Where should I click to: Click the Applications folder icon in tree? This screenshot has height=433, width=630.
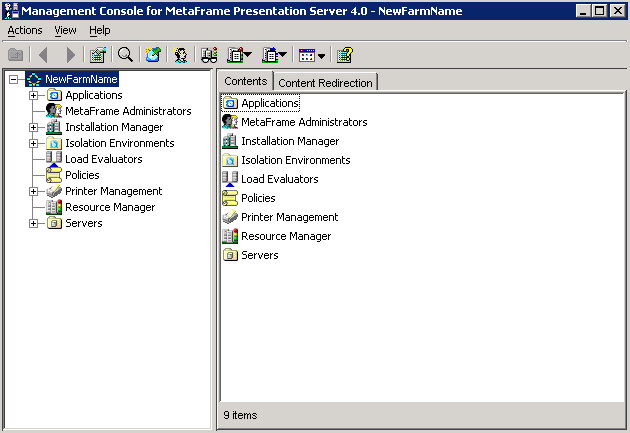[x=54, y=95]
